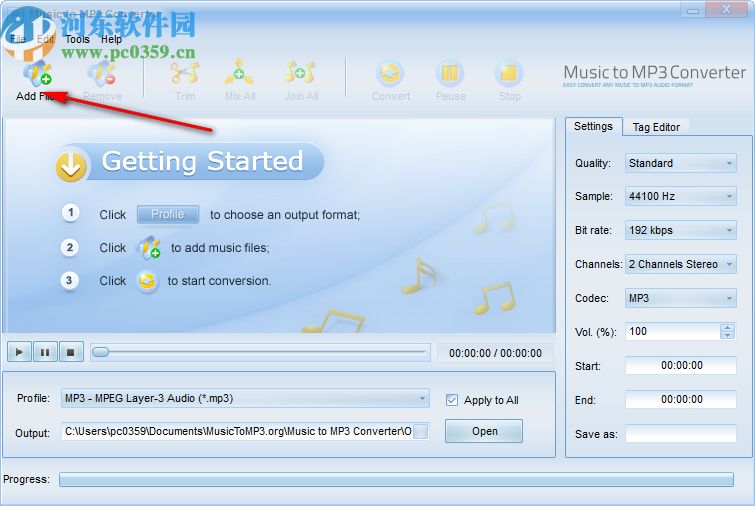Screen dimensions: 755x506
Task: Click the Remove toolbar icon
Action: (x=102, y=74)
